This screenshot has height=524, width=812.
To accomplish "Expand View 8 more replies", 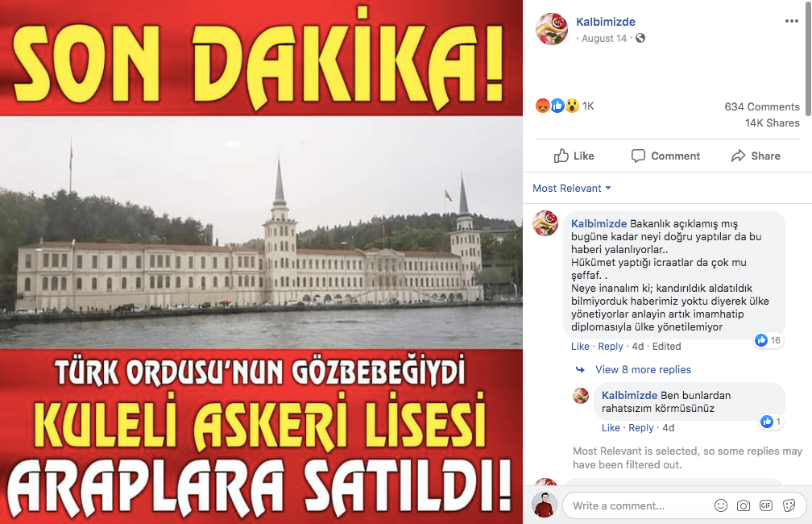I will (x=643, y=369).
